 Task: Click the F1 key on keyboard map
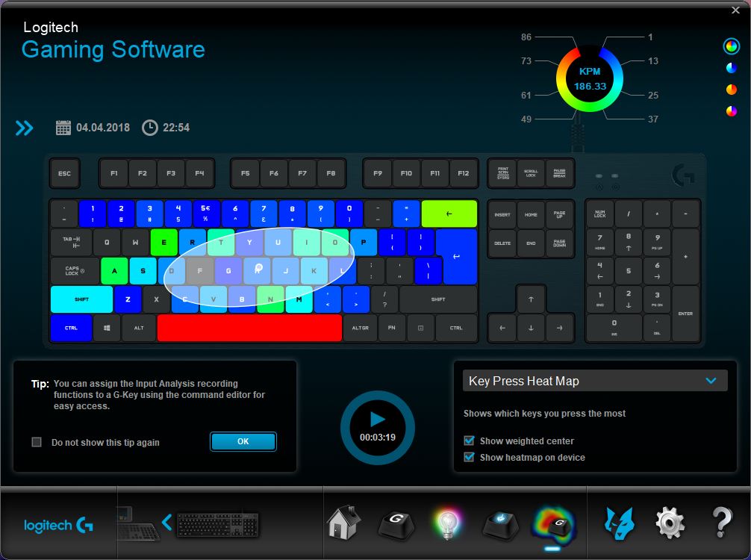114,173
